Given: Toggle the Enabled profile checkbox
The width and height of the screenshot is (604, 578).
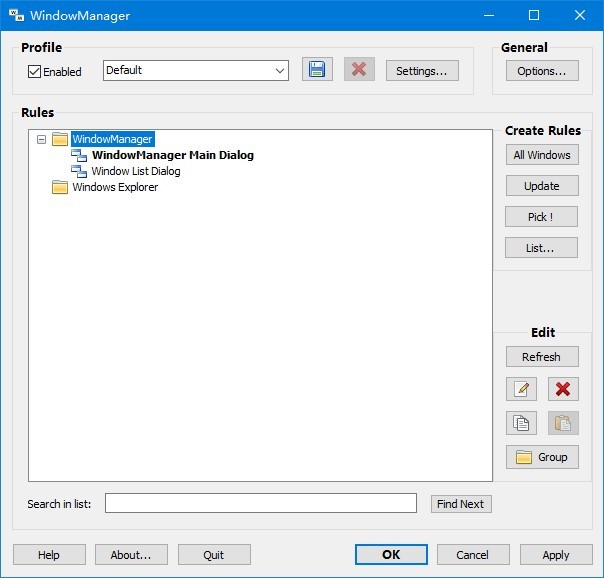Looking at the screenshot, I should 34,72.
